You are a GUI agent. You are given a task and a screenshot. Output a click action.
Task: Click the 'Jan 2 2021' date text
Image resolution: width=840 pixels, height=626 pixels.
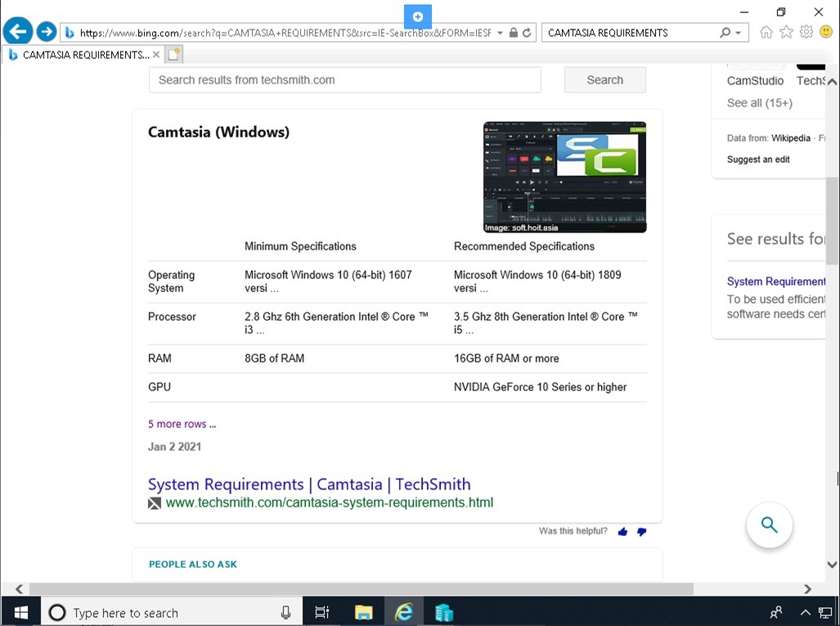point(175,447)
